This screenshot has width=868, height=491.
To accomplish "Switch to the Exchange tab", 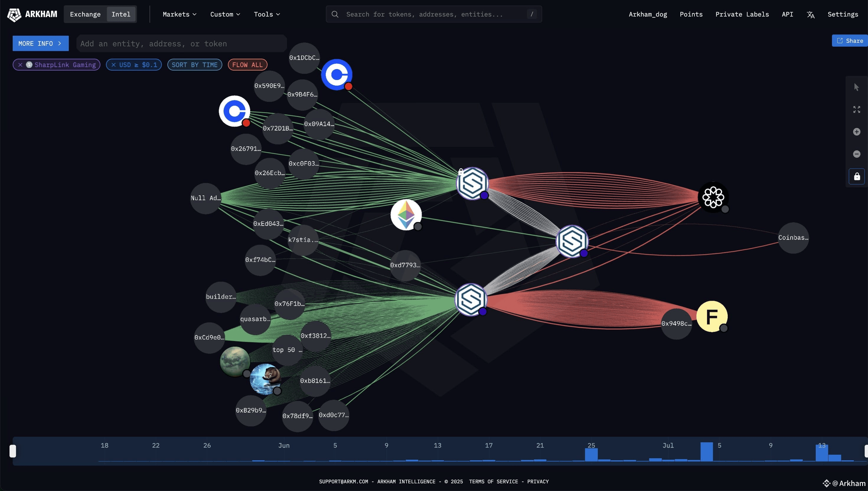I will (x=85, y=14).
